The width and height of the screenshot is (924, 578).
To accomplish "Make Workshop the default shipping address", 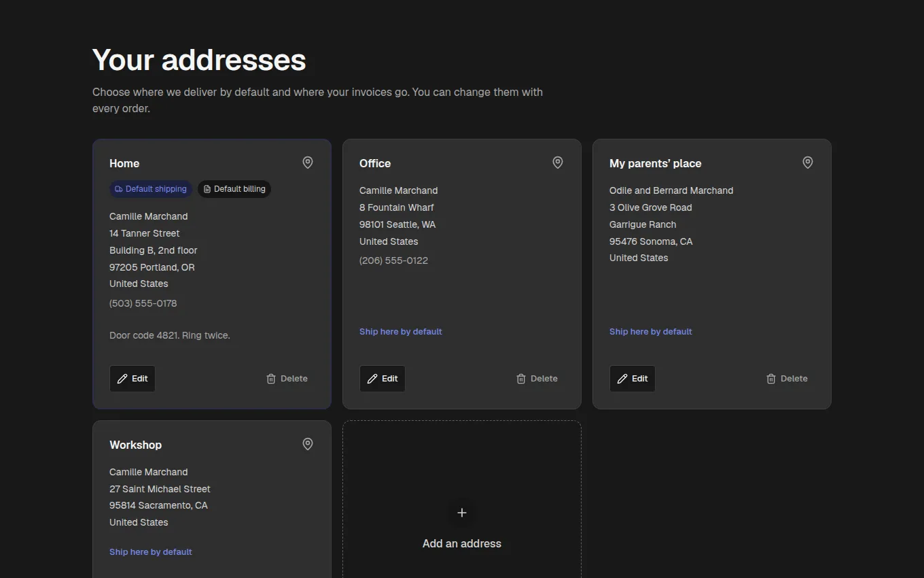I will point(151,552).
